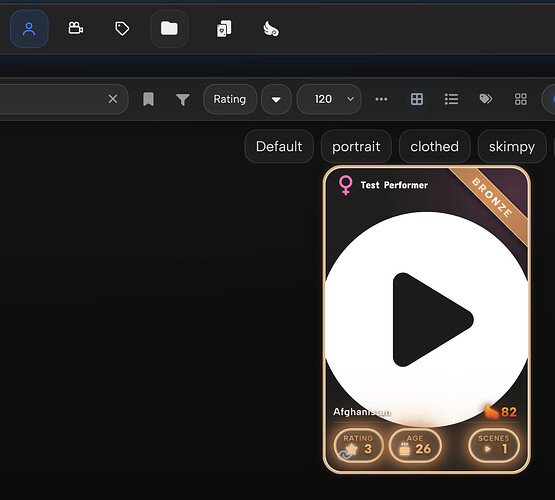
Task: Open saved filters bookmark icon
Action: (148, 99)
